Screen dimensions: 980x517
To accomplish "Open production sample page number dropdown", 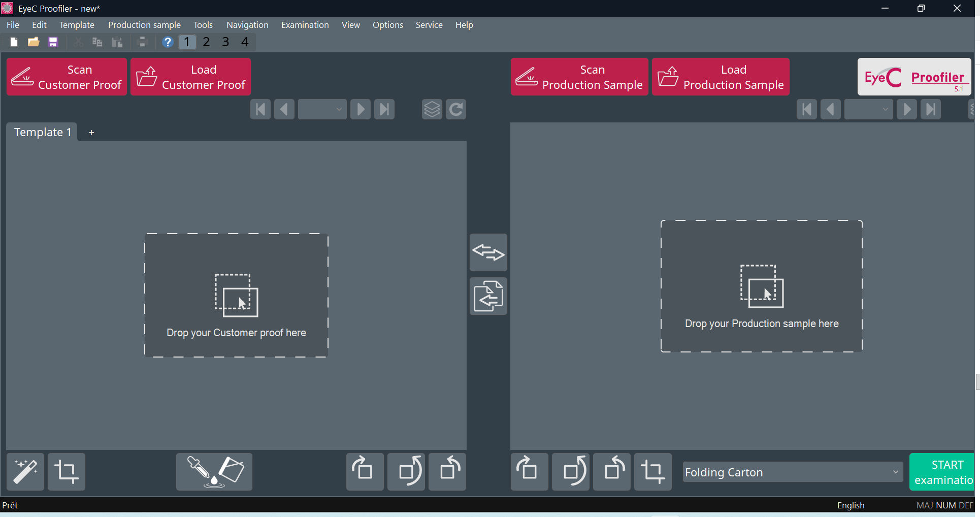I will (869, 109).
